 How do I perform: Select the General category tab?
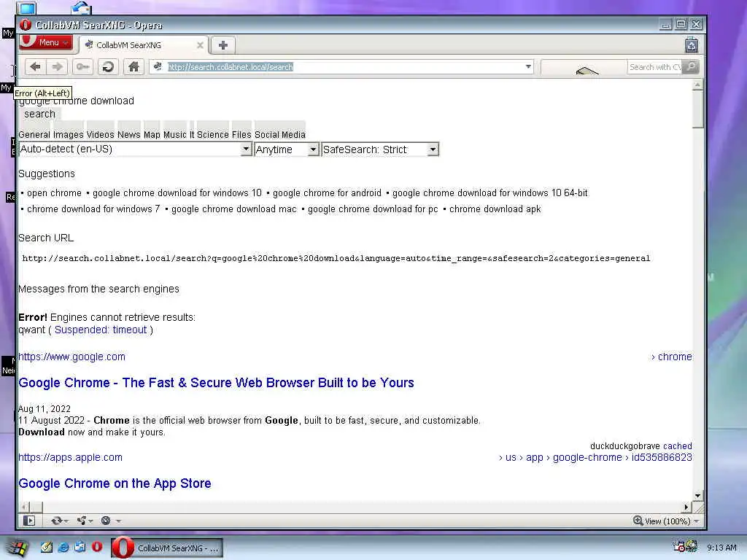tap(34, 135)
